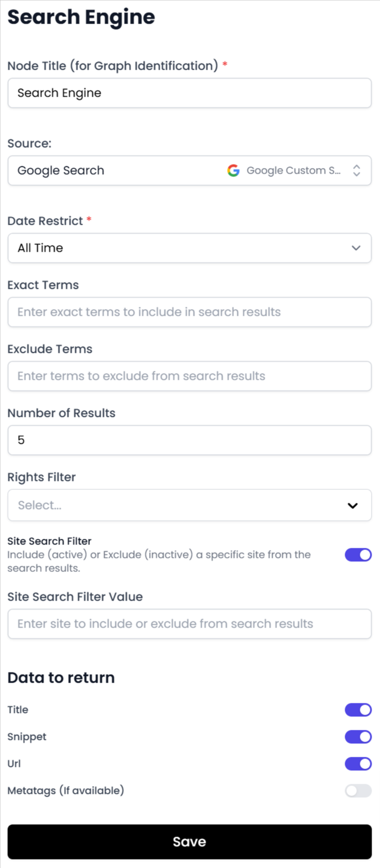Open the Source Google Search dropdown
380x868 pixels.
tap(112, 170)
